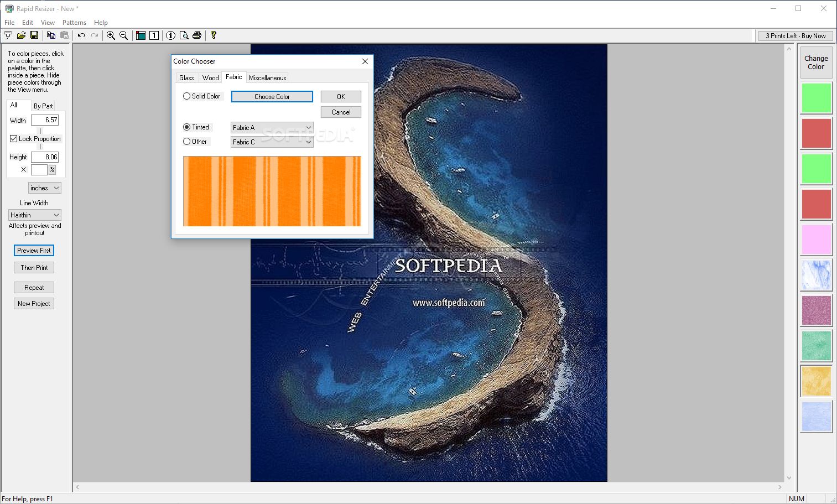This screenshot has width=837, height=504.
Task: Click the boxed number 1 toolbar icon
Action: tap(154, 35)
